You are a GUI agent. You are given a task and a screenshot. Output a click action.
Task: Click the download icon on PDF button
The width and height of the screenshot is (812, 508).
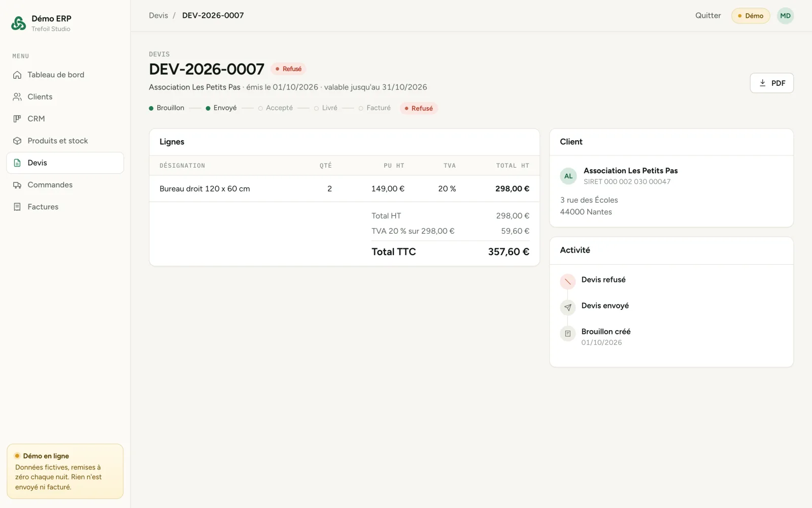point(762,83)
